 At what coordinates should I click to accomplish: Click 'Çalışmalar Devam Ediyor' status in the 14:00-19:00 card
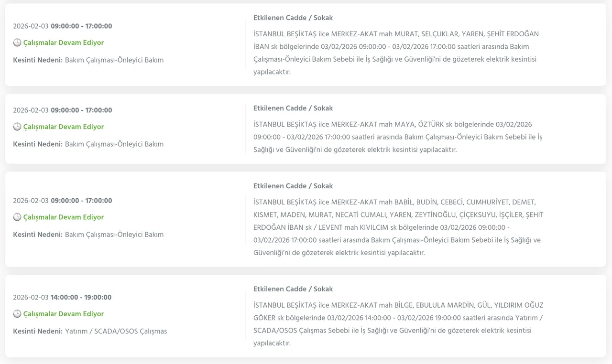click(63, 314)
